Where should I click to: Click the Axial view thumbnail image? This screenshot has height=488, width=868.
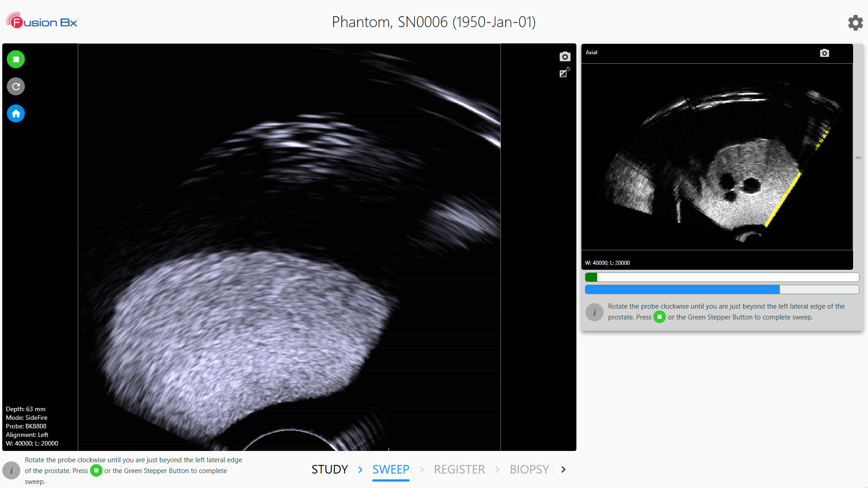click(x=717, y=157)
